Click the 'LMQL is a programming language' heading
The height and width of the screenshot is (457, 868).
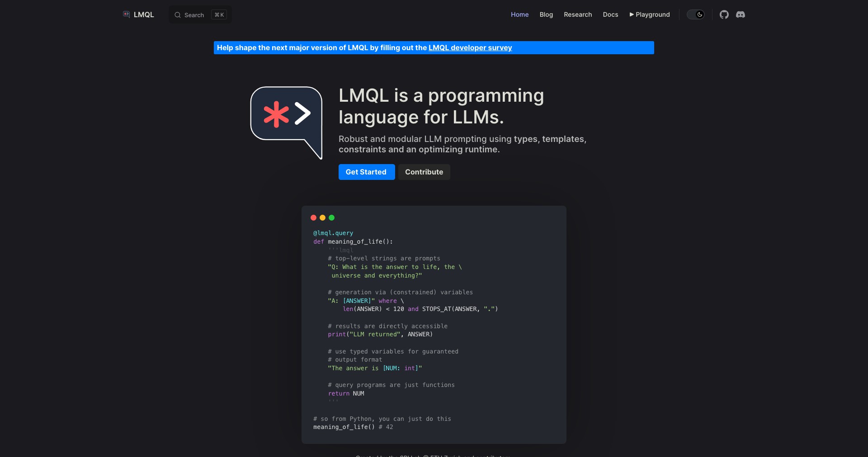click(441, 106)
